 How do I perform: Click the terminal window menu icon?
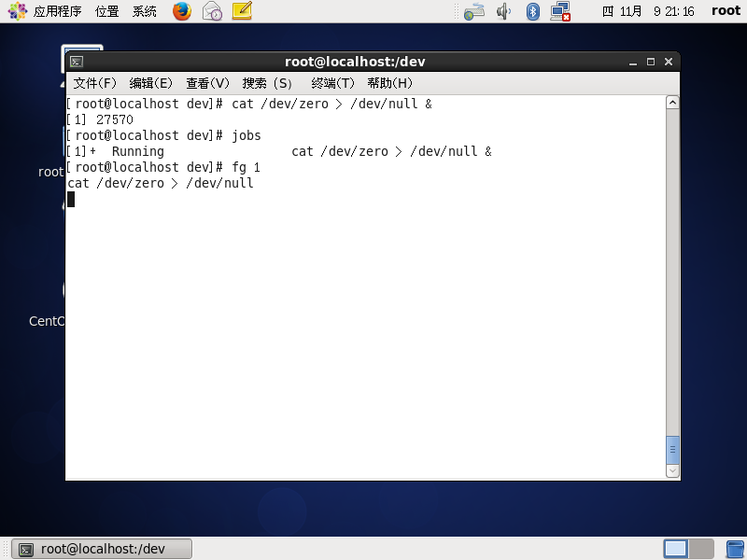click(77, 62)
